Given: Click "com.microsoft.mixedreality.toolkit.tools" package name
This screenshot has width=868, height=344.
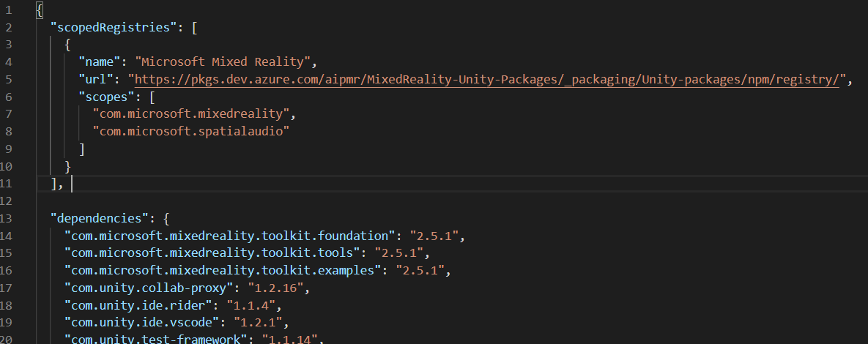Looking at the screenshot, I should pyautogui.click(x=212, y=253).
